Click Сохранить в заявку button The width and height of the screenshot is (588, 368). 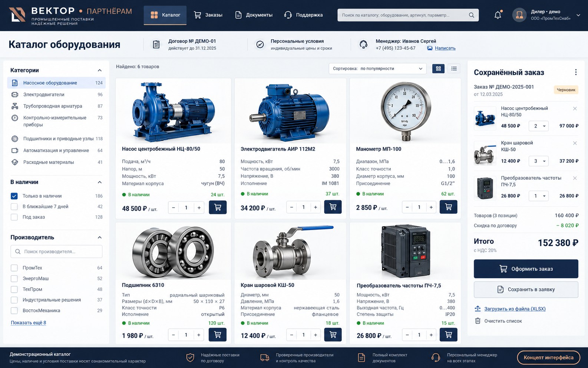(x=526, y=289)
